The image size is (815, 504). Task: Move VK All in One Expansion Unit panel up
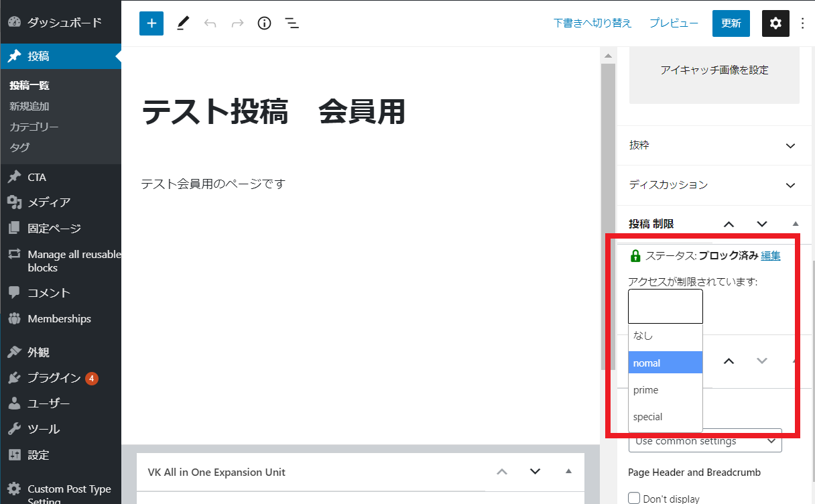pos(502,472)
